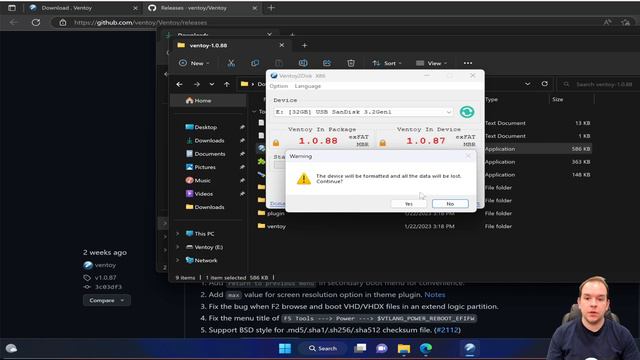
Task: Go forward in File Explorer
Action: pos(197,84)
